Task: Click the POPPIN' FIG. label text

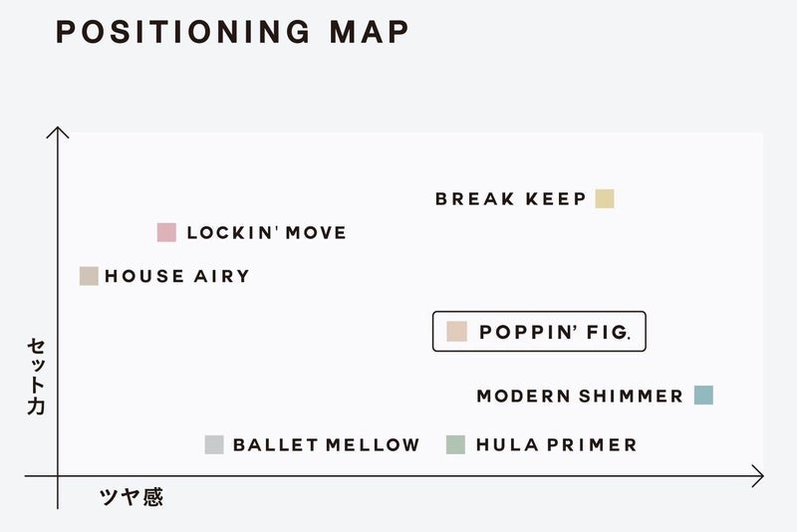Action: click(555, 332)
